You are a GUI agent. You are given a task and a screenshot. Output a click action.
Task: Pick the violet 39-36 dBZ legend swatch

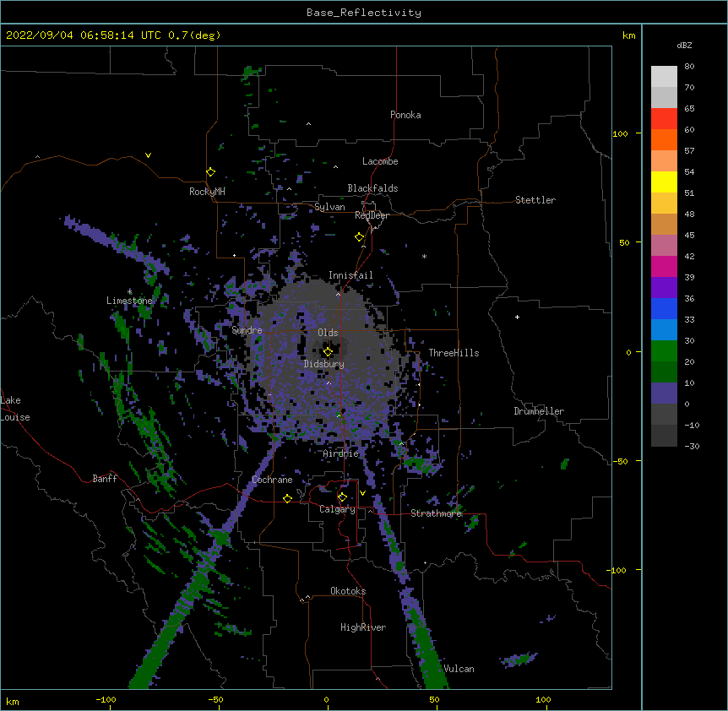click(x=664, y=288)
